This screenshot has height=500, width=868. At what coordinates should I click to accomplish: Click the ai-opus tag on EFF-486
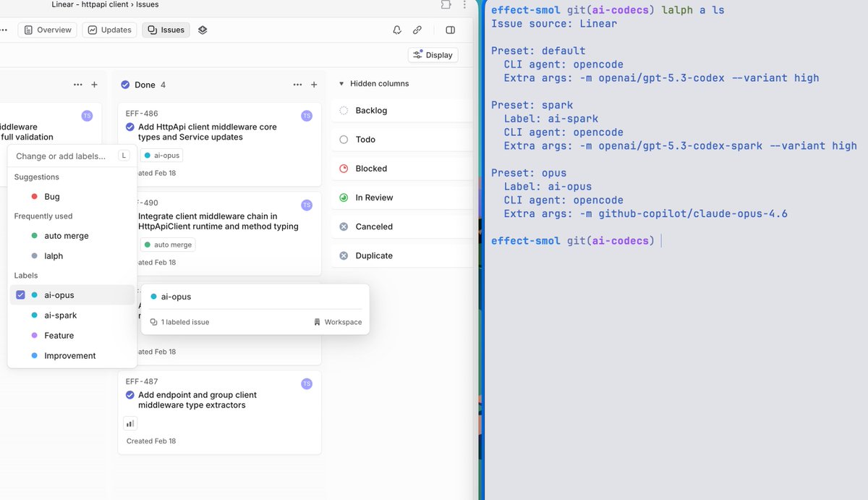(161, 156)
